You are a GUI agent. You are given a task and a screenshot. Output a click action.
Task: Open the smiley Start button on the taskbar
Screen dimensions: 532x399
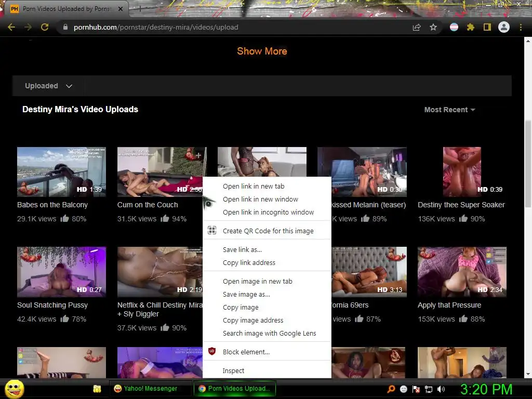click(x=15, y=389)
